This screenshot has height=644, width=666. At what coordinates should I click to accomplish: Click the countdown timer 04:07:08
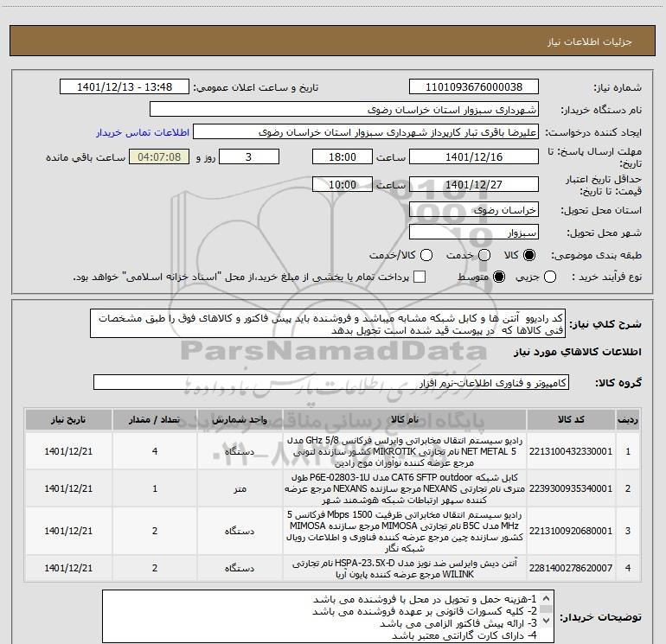point(159,157)
